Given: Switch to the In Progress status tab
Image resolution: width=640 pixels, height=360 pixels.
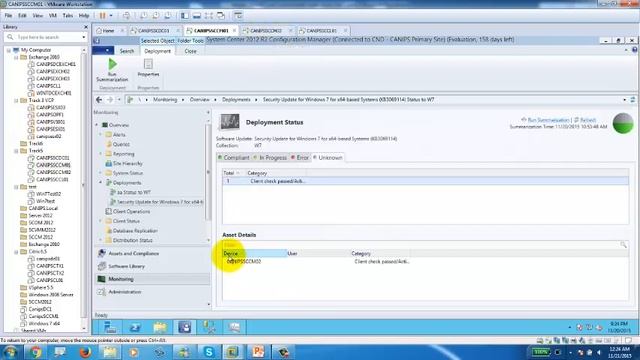Looking at the screenshot, I should tap(270, 158).
